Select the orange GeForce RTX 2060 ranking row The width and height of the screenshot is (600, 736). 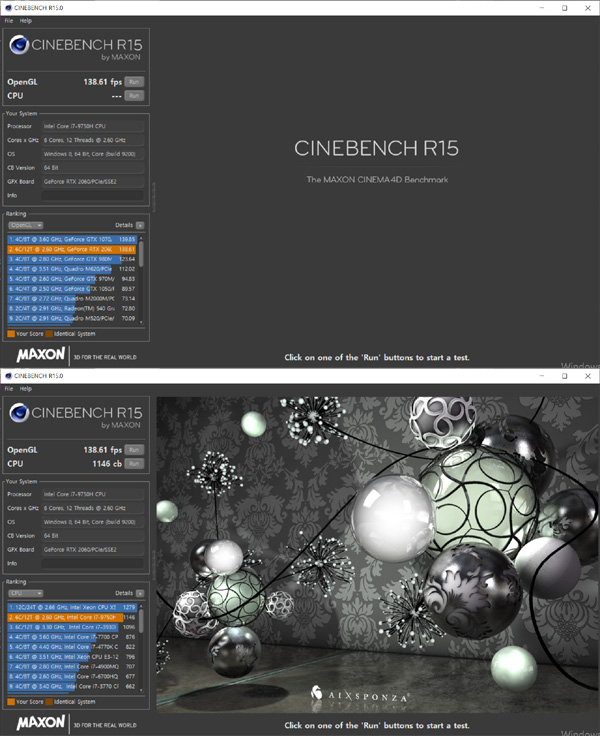click(72, 249)
